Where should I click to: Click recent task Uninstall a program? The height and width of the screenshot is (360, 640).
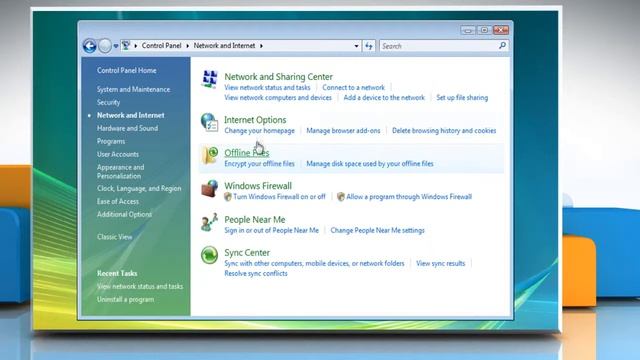(x=125, y=300)
